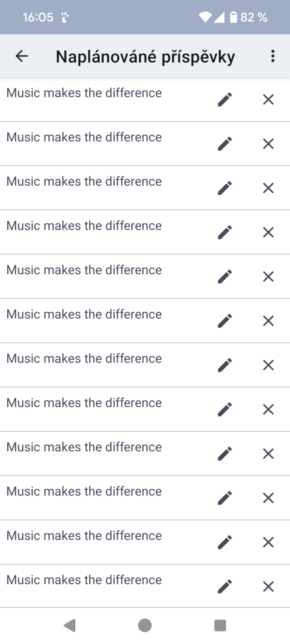Remove the second scheduled post

(x=268, y=144)
